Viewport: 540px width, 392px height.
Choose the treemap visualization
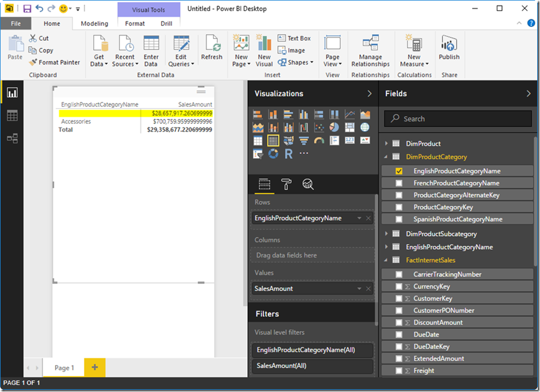pos(350,127)
